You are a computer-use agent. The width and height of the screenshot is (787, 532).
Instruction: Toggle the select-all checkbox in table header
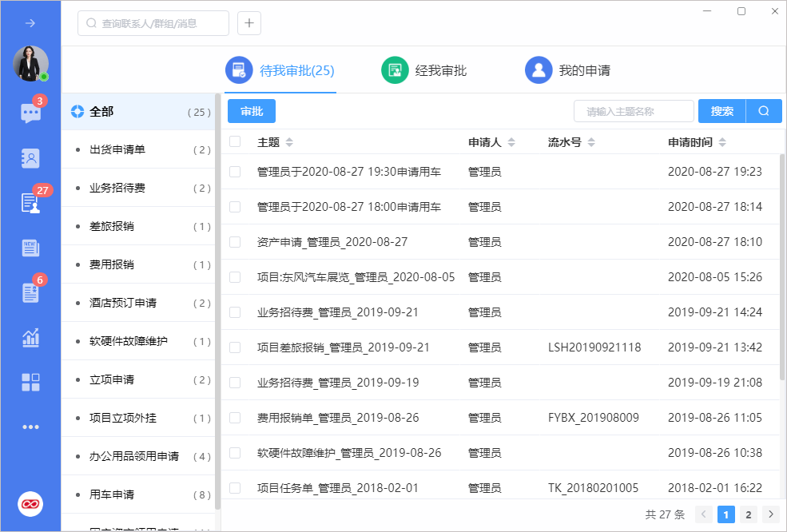234,141
